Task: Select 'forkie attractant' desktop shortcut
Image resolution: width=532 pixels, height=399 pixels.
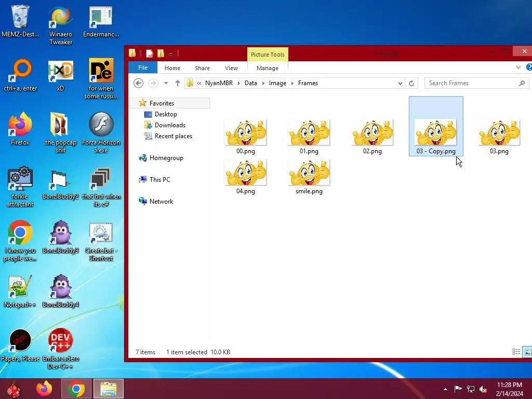Action: pos(20,187)
